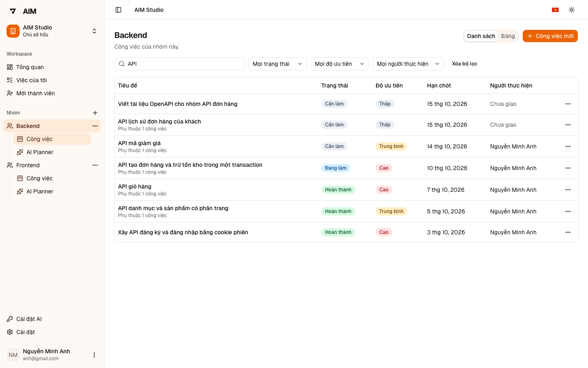Open AI Planner under Backend
Screen dimensions: 588x368
(x=52, y=152)
